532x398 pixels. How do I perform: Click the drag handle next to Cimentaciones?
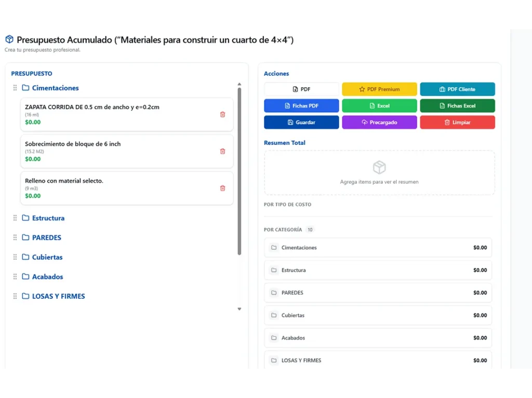[15, 88]
